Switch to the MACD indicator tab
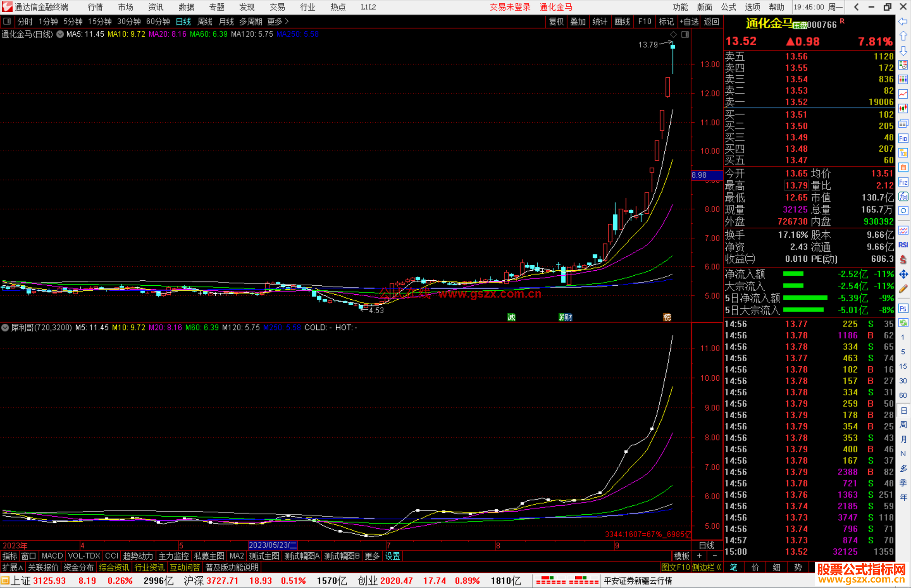 [x=52, y=556]
